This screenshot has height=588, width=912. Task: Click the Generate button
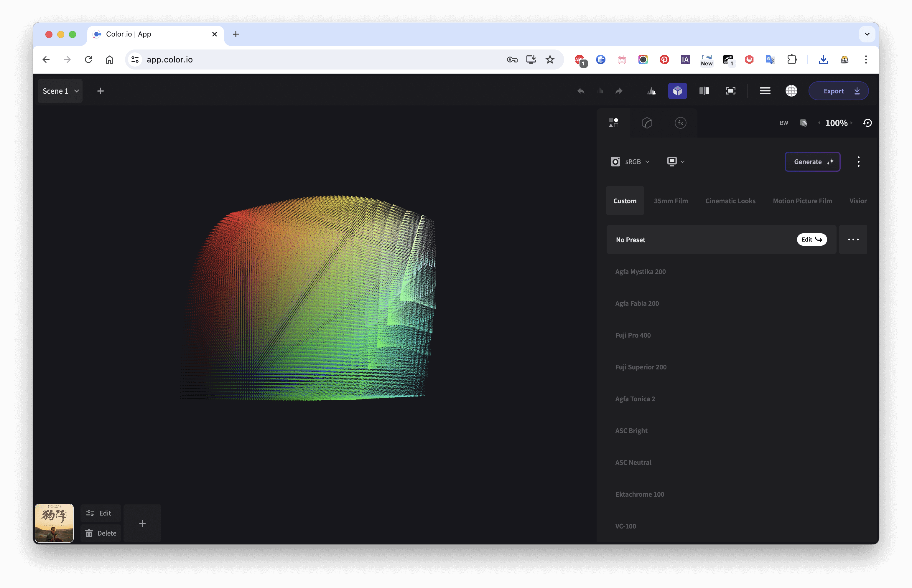point(812,162)
